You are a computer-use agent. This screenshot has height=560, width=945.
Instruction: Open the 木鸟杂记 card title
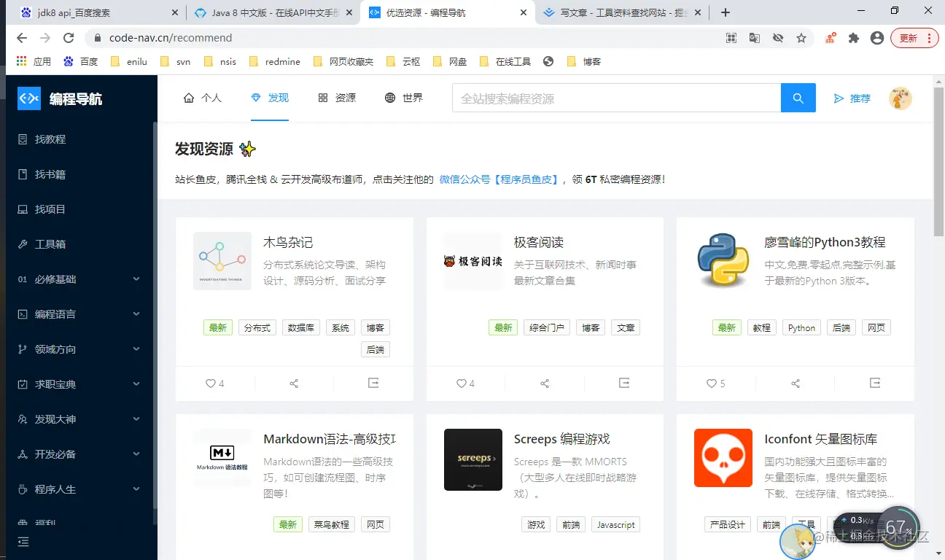click(288, 242)
